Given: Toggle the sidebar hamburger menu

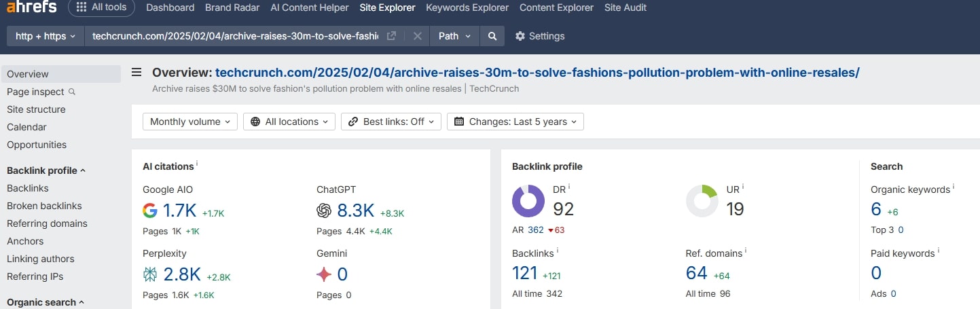Looking at the screenshot, I should [137, 73].
